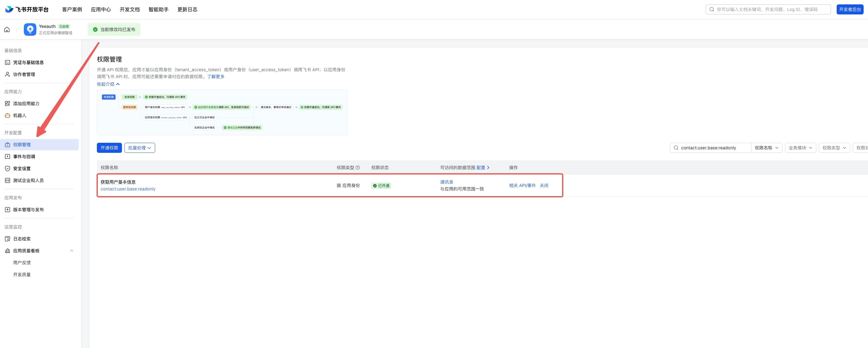Click the 开发者后台 button

coord(850,9)
